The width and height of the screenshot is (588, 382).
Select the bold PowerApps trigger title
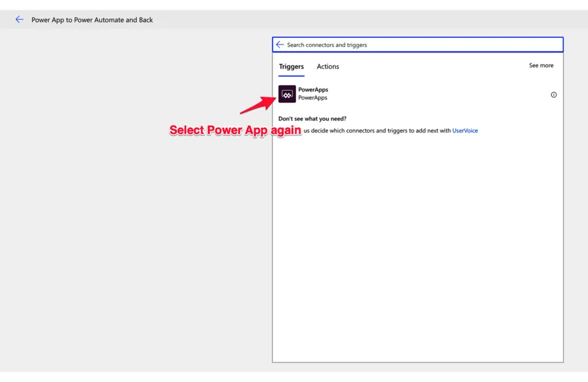313,89
